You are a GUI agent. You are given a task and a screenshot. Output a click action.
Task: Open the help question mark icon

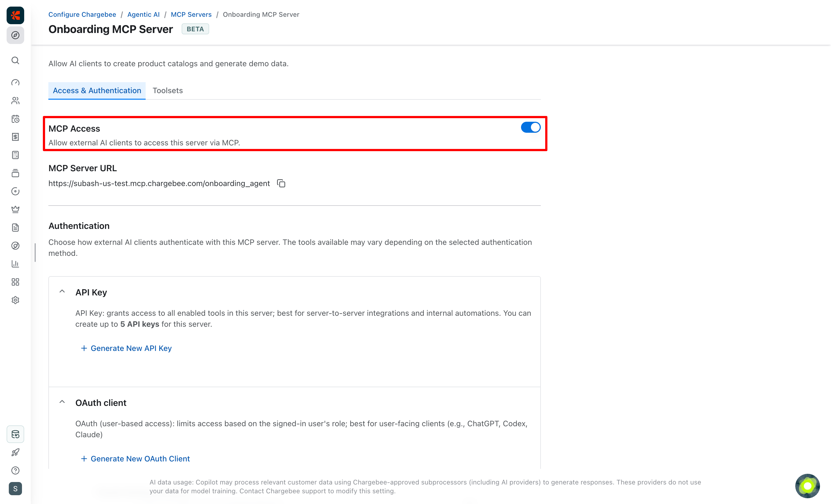[15, 470]
